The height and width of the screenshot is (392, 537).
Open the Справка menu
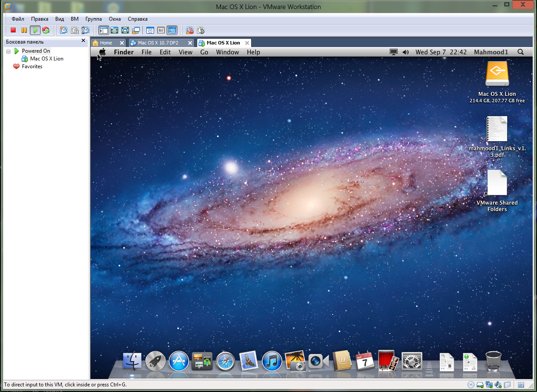click(x=138, y=19)
